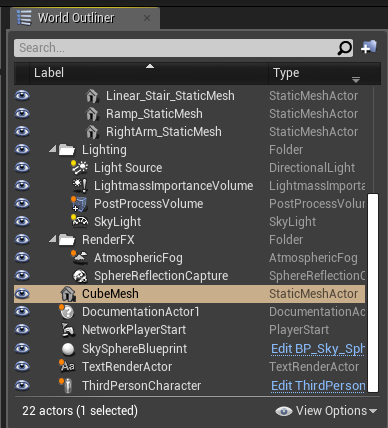Screen dimensions: 388x428
Task: Open the Edit BP_Sky_Sphere link
Action: [318, 349]
